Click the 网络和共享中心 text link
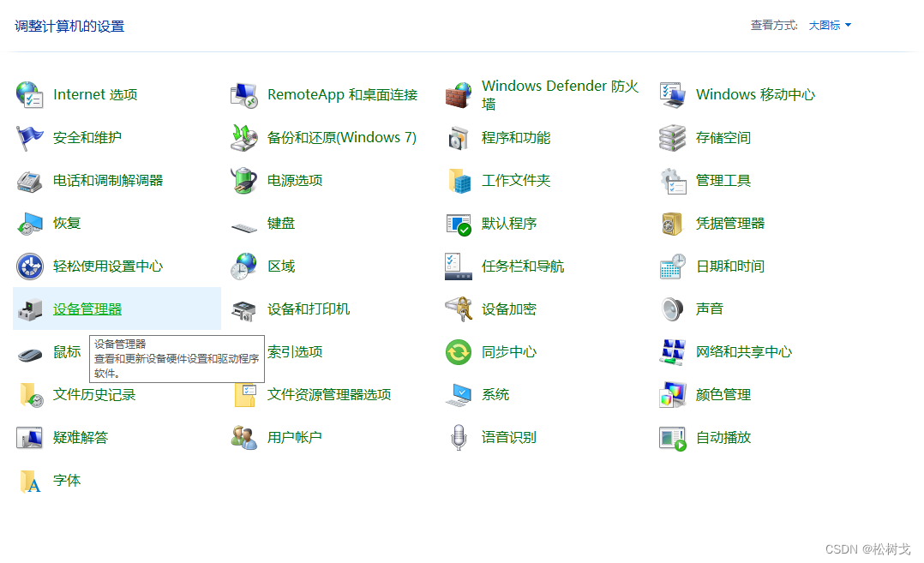 [x=744, y=352]
